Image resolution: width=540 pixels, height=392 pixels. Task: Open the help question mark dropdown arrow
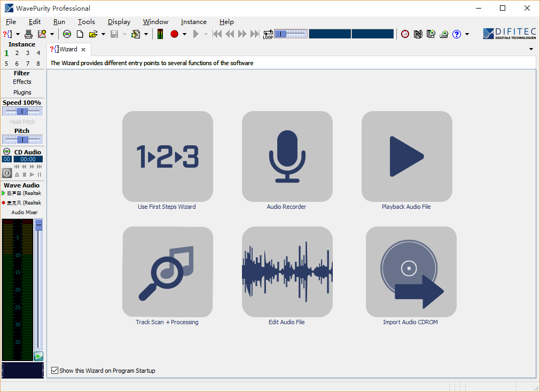pyautogui.click(x=467, y=34)
